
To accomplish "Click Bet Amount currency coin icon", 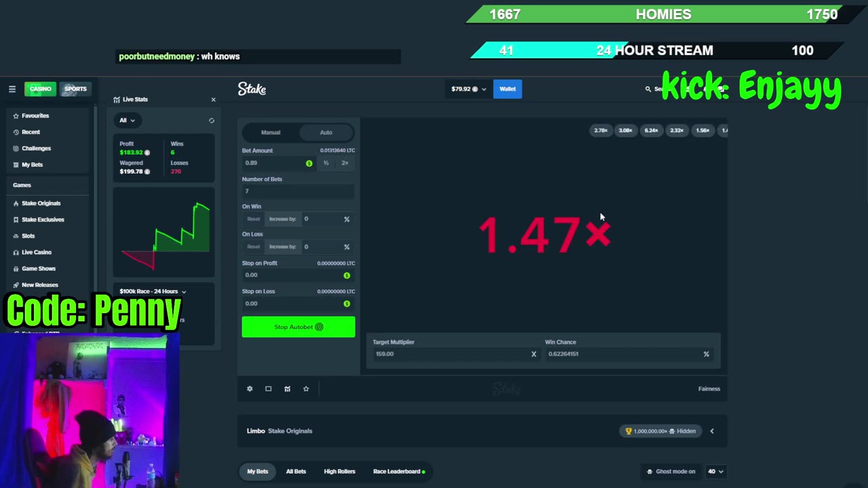I will (x=309, y=163).
